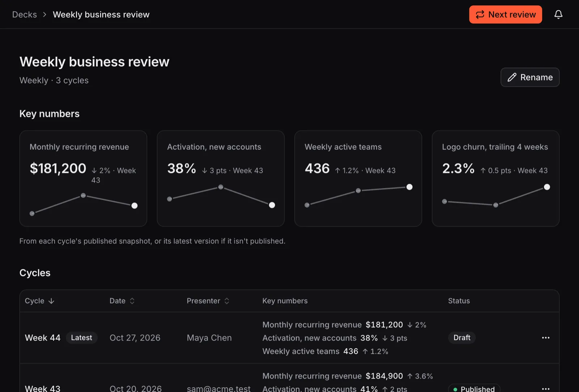
Task: Open the Week 43 row actions menu
Action: point(546,389)
